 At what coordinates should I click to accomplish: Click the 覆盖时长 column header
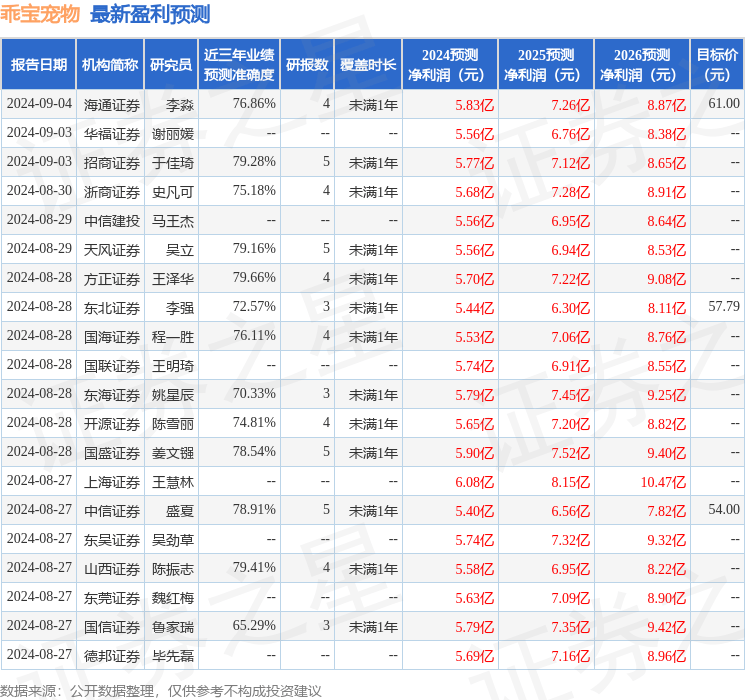(x=368, y=65)
